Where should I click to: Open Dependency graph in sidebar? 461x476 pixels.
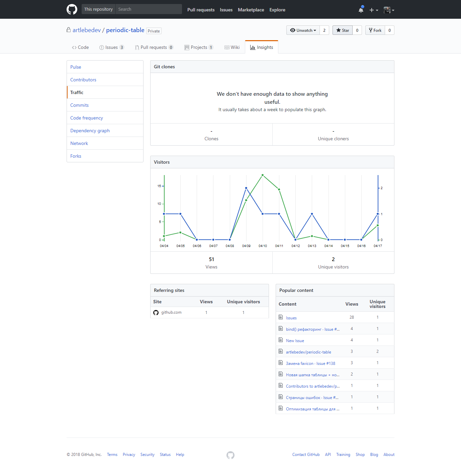[90, 131]
